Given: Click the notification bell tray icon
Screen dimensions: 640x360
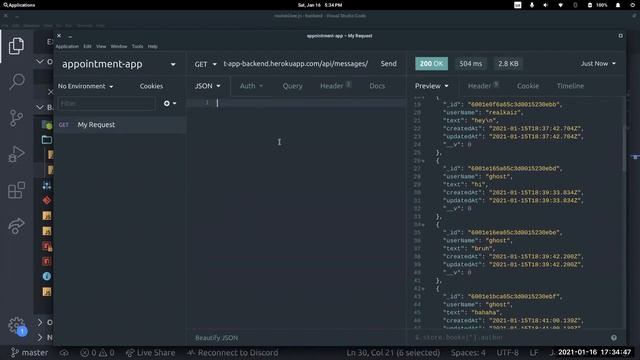Looking at the screenshot, I should (618, 5).
